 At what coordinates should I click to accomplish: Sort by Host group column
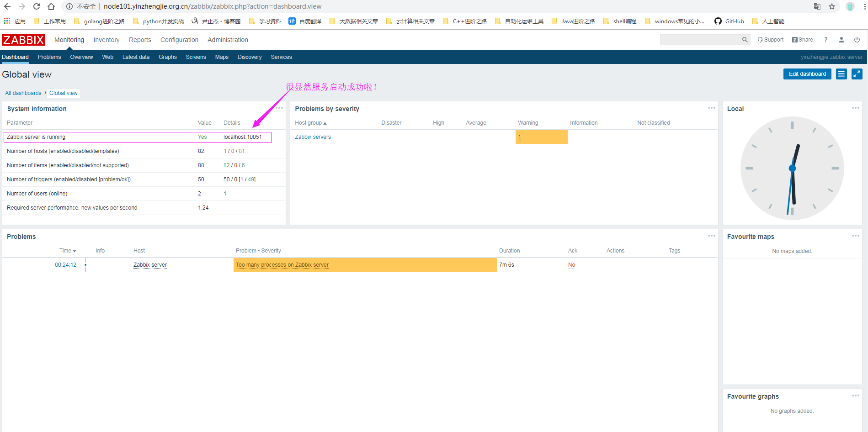[311, 123]
